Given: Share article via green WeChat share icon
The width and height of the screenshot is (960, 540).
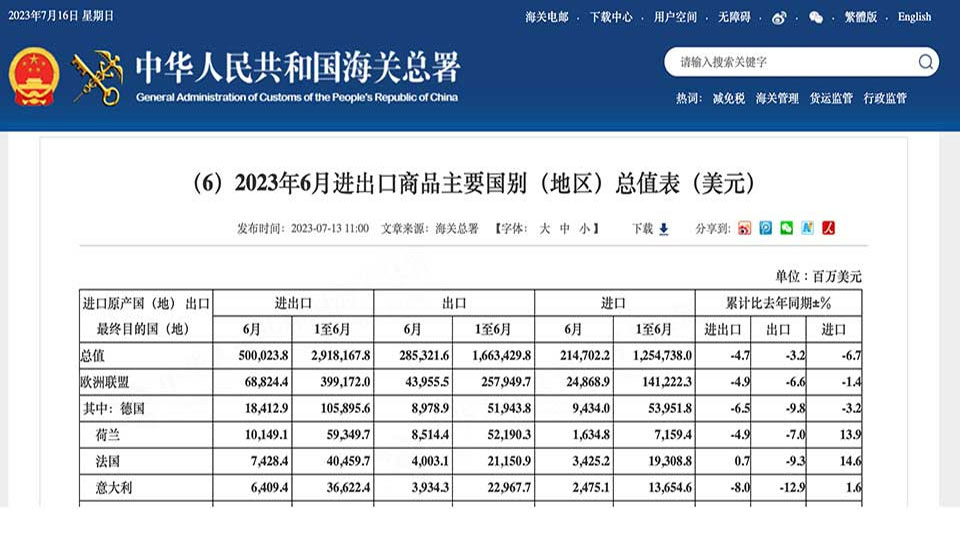Looking at the screenshot, I should [786, 228].
